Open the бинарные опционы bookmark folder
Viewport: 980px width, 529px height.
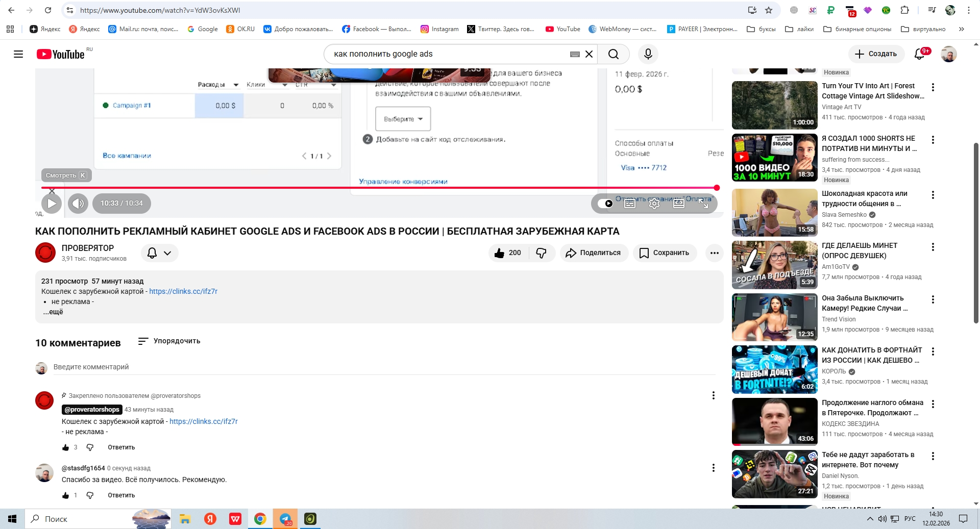pos(857,29)
